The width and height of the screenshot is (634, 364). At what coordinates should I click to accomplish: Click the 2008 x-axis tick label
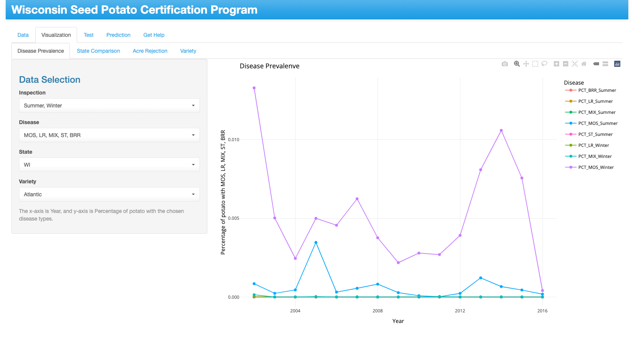(378, 311)
